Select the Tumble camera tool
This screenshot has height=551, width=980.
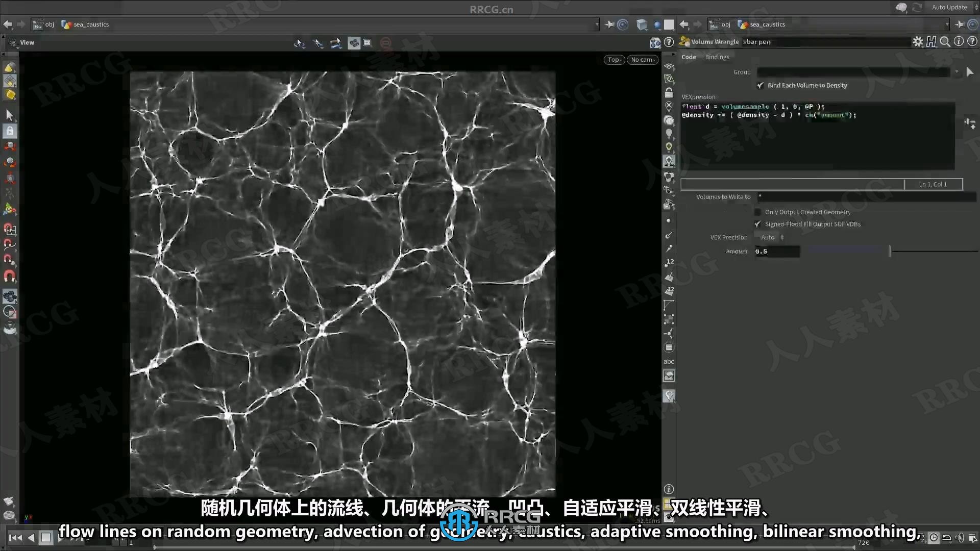(x=301, y=42)
